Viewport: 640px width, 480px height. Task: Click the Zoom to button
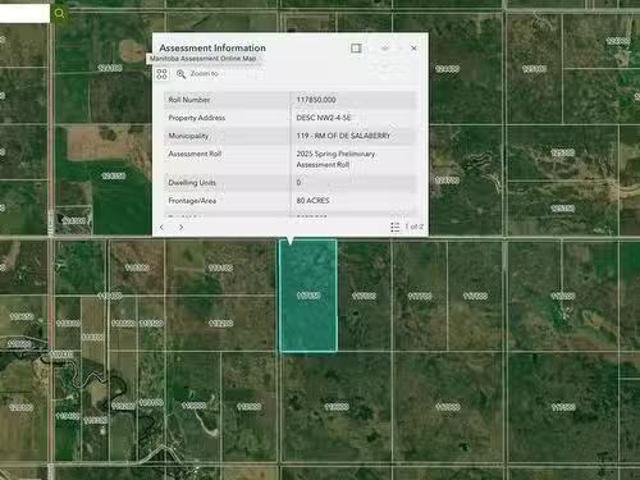[198, 74]
